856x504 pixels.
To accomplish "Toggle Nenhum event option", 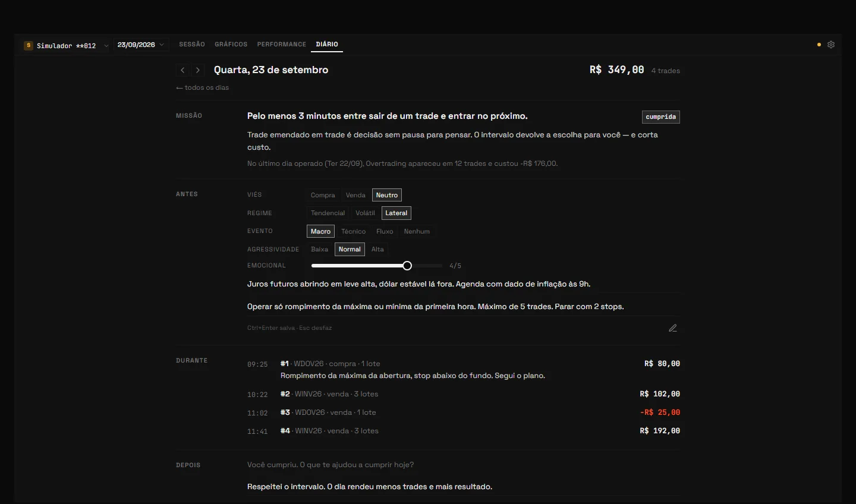I will pos(417,231).
